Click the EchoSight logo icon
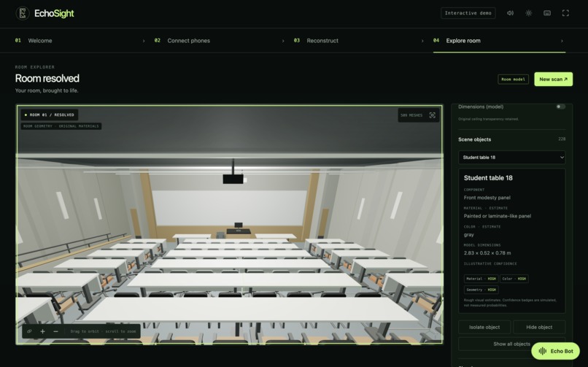Image resolution: width=588 pixels, height=367 pixels. point(23,13)
